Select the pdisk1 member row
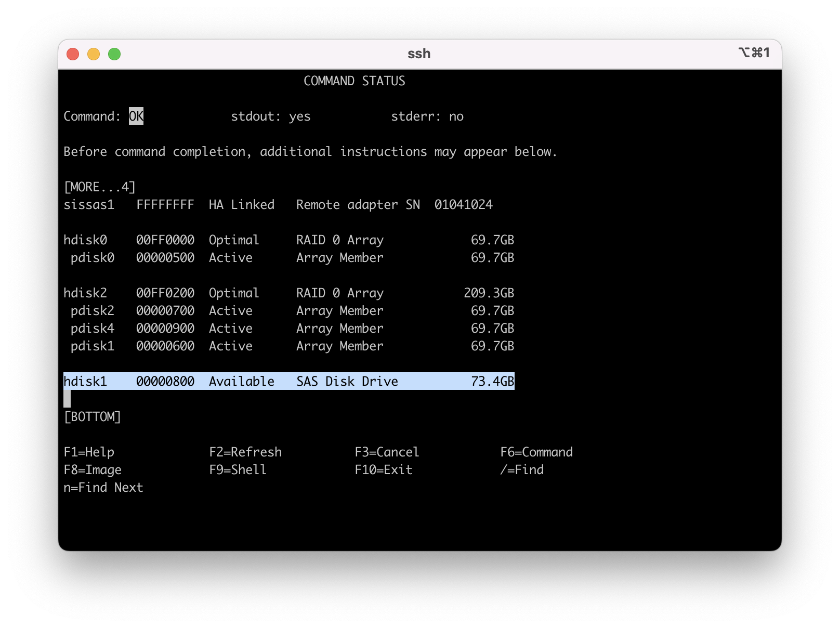 click(293, 346)
